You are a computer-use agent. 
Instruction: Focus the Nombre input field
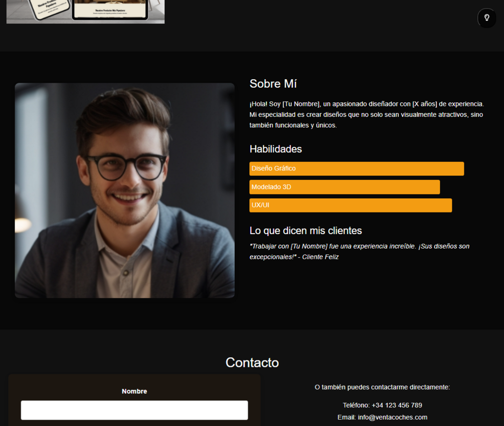click(x=134, y=410)
